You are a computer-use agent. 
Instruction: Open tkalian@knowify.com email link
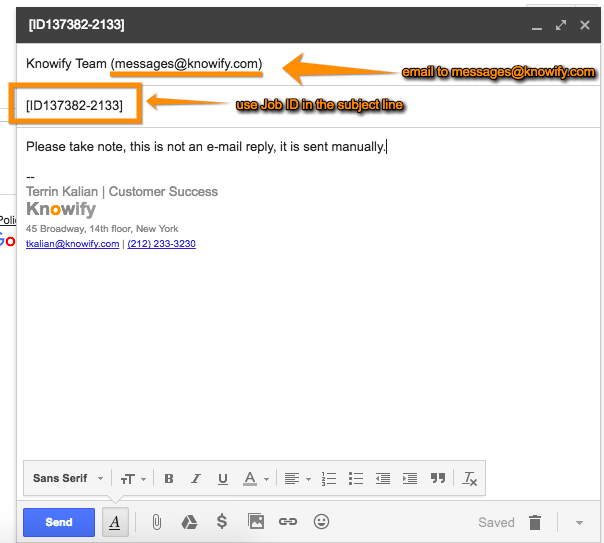click(x=72, y=244)
